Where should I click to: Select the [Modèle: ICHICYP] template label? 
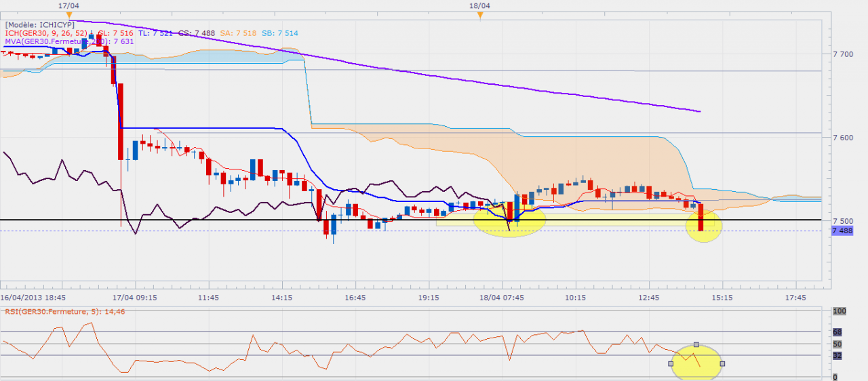(39, 24)
